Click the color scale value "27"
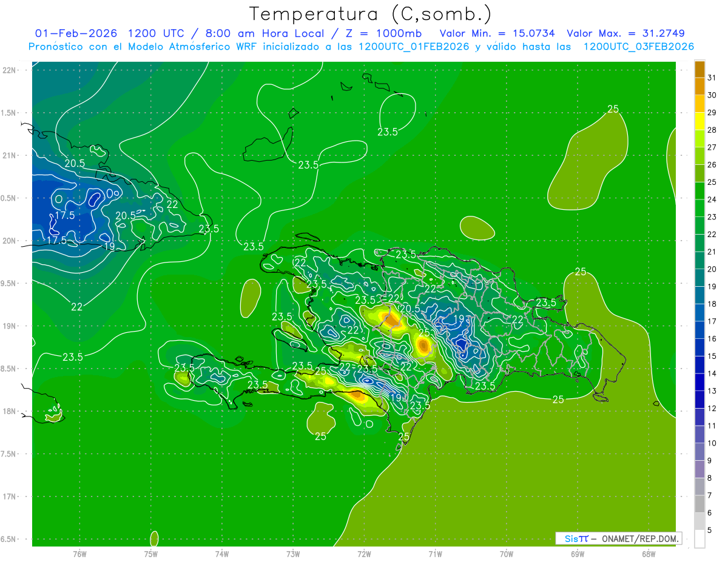 [x=712, y=147]
